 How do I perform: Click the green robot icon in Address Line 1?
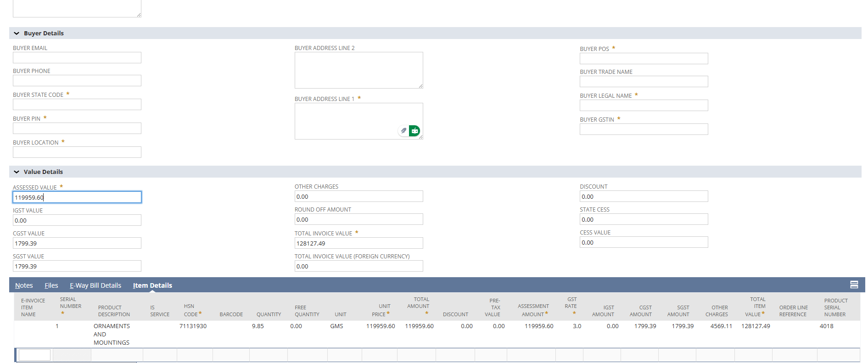(x=414, y=131)
